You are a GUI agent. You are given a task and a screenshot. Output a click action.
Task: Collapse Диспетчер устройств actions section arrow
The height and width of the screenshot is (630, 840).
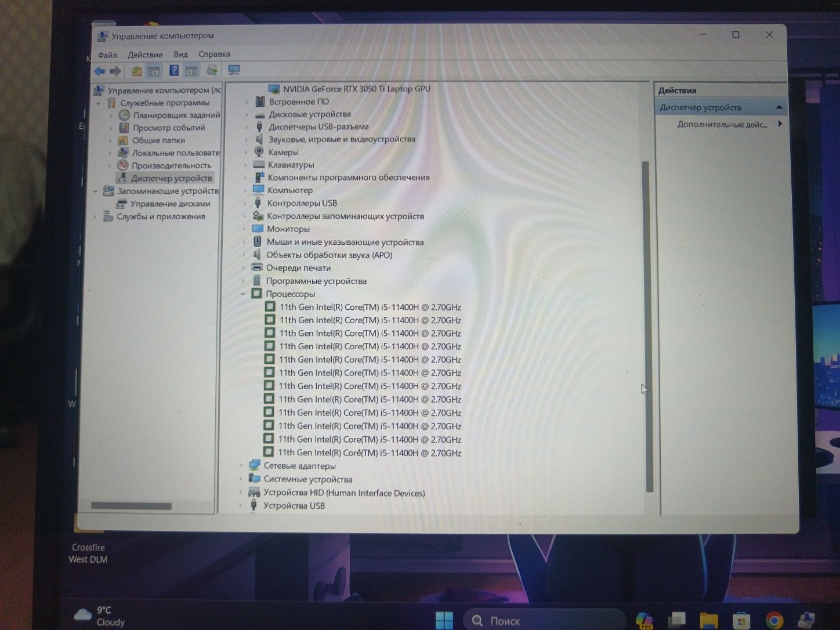point(779,107)
